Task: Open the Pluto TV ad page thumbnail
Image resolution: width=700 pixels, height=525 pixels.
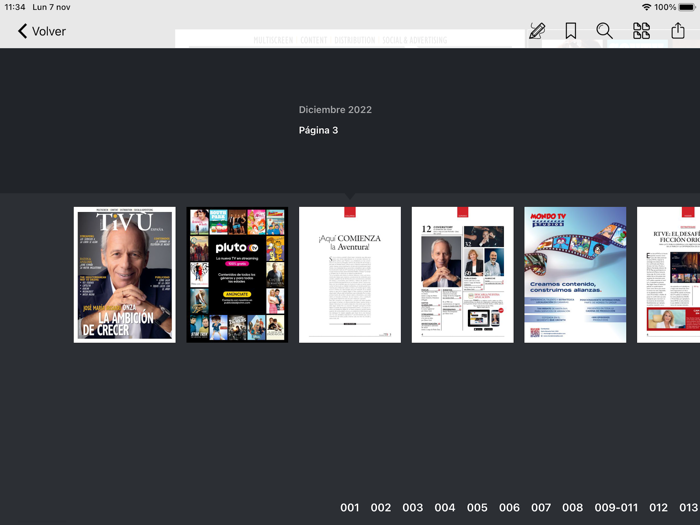Action: (x=237, y=275)
